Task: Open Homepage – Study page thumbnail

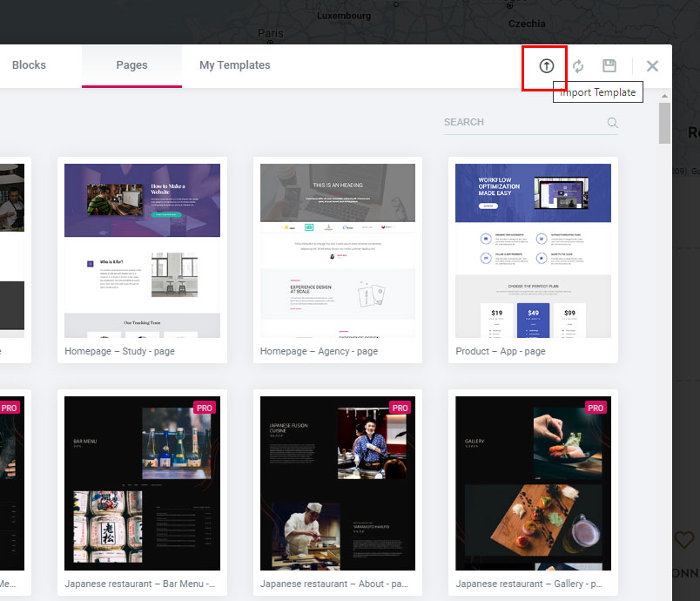Action: [143, 251]
